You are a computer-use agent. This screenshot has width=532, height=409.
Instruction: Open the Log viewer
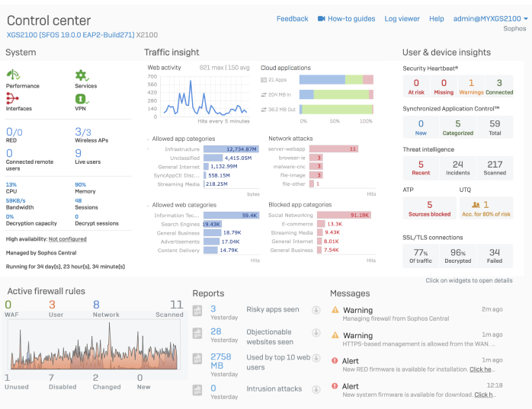coord(402,18)
